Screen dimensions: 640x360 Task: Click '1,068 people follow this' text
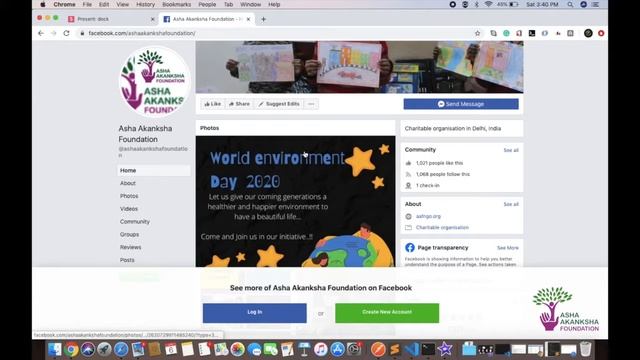(x=443, y=174)
